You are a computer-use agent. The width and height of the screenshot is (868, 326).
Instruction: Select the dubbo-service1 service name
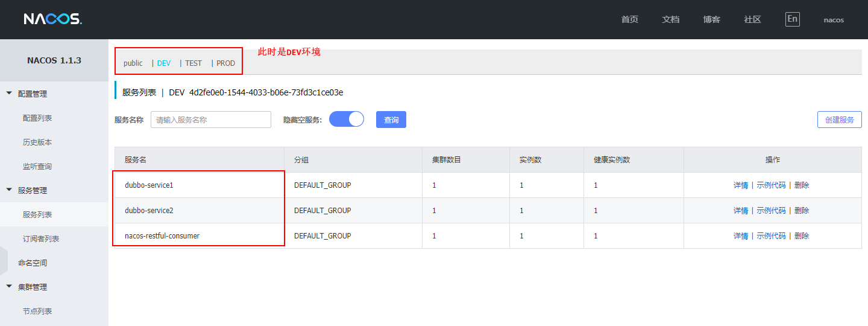pos(149,185)
